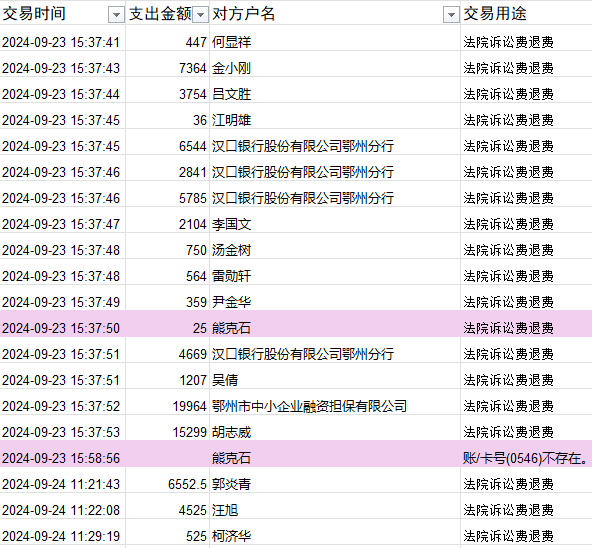Select the cell with name 汤金树
This screenshot has width=592, height=548.
pos(335,250)
